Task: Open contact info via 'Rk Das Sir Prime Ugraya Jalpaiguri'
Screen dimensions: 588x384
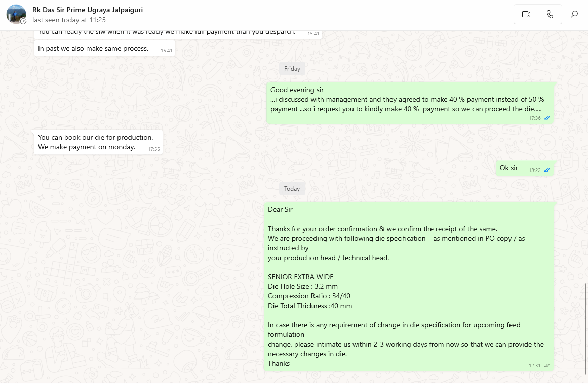Action: tap(87, 10)
